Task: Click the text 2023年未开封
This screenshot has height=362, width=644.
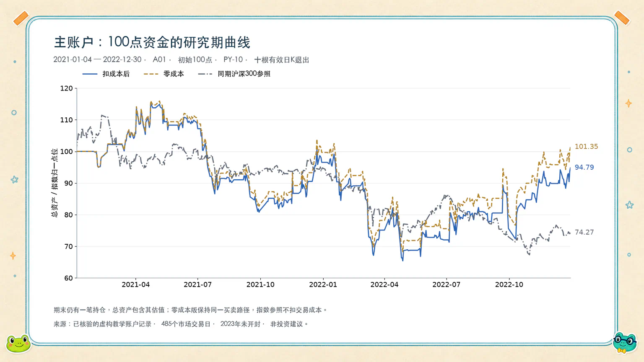Action: pyautogui.click(x=241, y=324)
